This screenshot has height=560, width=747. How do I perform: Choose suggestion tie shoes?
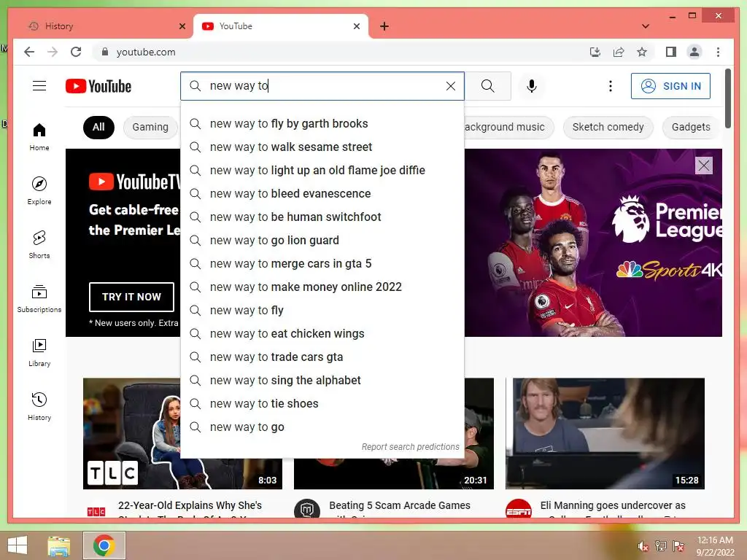click(x=322, y=404)
